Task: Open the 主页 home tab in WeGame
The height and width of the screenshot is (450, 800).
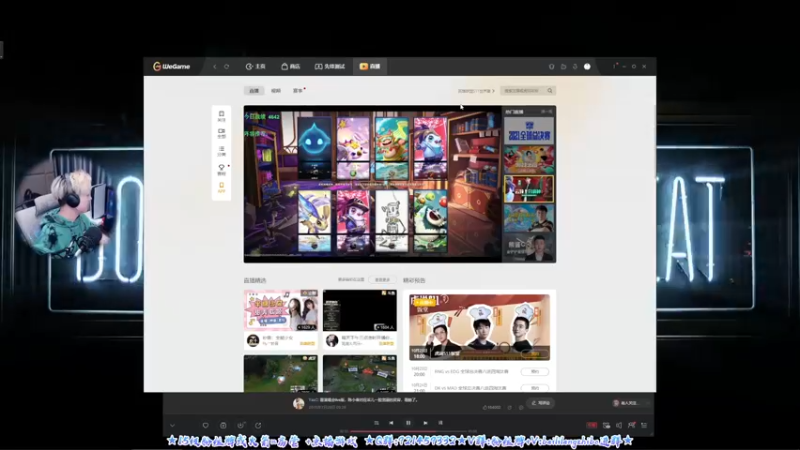Action: tap(256, 66)
